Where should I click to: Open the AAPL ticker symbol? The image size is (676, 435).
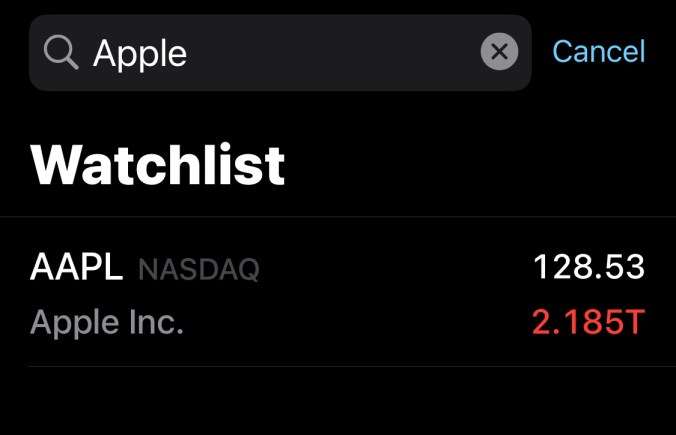77,268
